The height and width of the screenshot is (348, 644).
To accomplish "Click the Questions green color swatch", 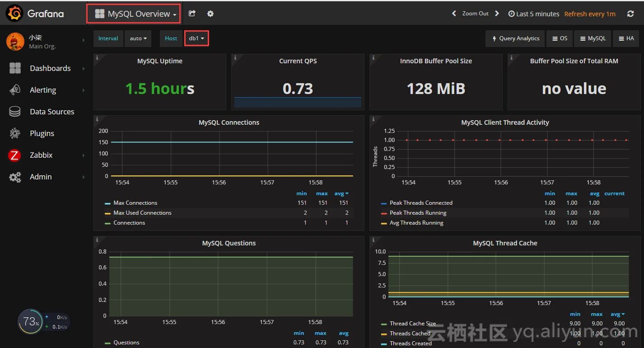I will [107, 343].
